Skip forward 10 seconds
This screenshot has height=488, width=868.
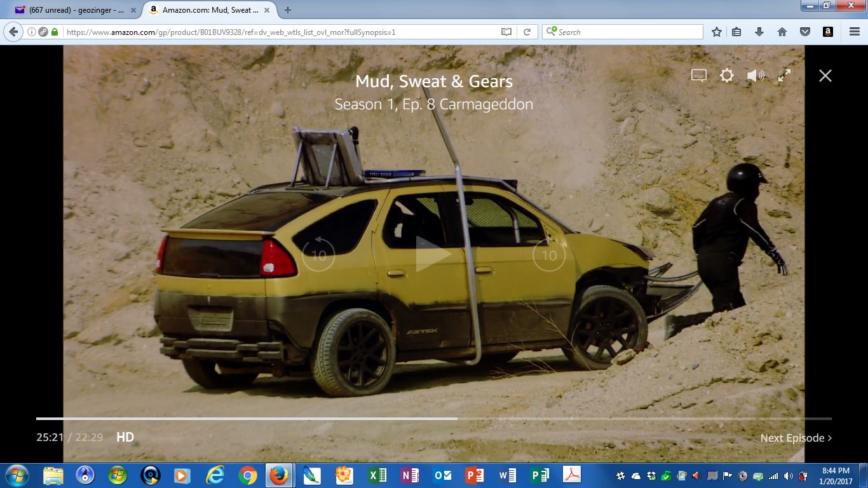549,255
